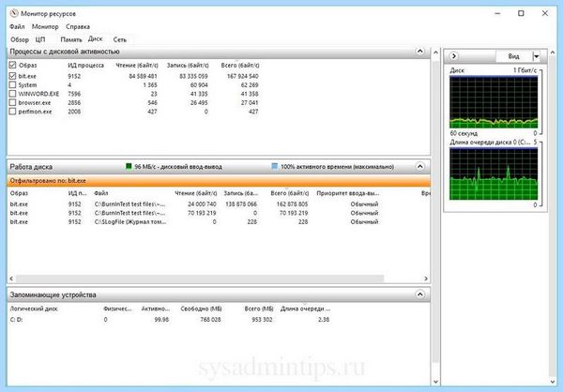Open the Справка menu
Viewport: 563px width, 392px height.
point(78,26)
